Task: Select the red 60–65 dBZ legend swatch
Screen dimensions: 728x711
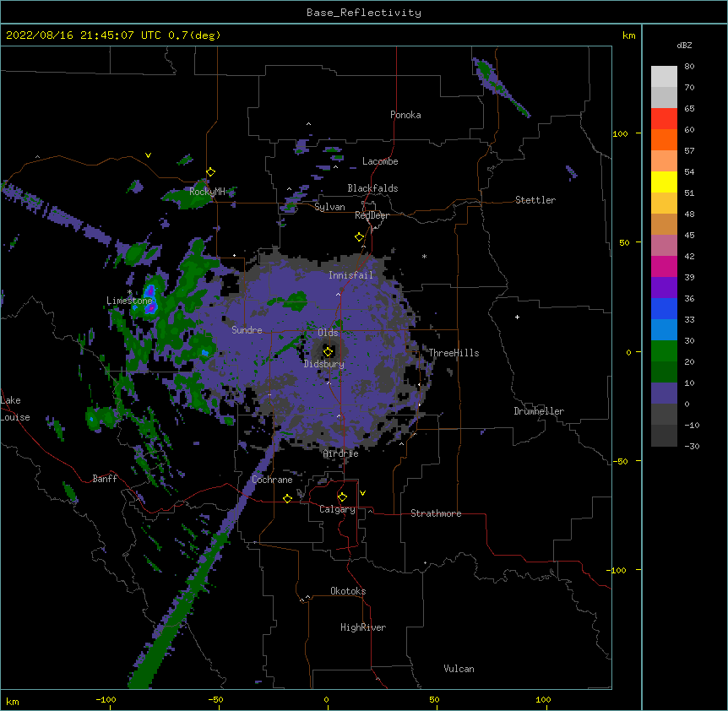Action: pos(664,119)
